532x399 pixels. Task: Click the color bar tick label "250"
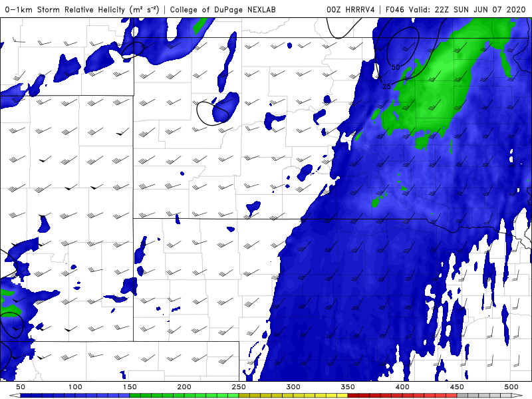tap(239, 387)
